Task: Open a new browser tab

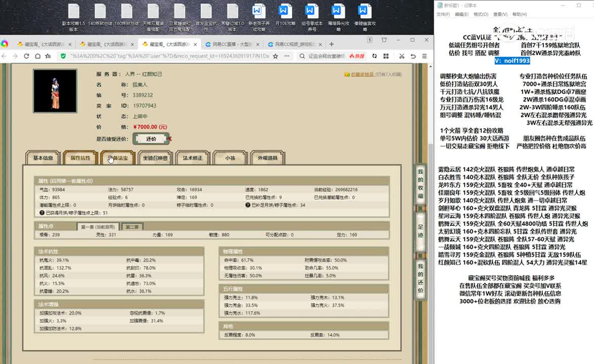Action: 331,44
